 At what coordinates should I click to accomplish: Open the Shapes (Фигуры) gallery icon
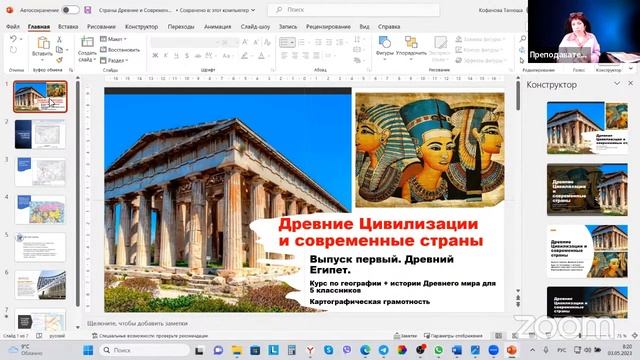point(384,42)
